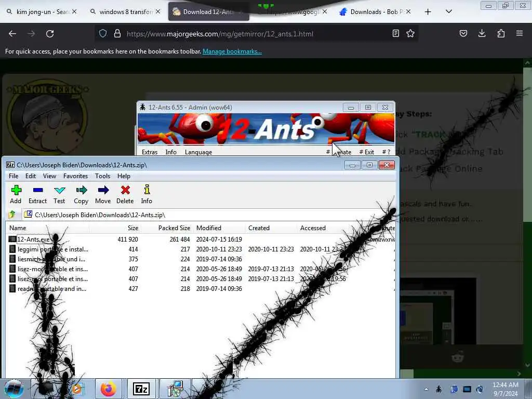Image resolution: width=532 pixels, height=399 pixels.
Task: Switch to Downloads - Bob P browser tab
Action: click(x=376, y=12)
